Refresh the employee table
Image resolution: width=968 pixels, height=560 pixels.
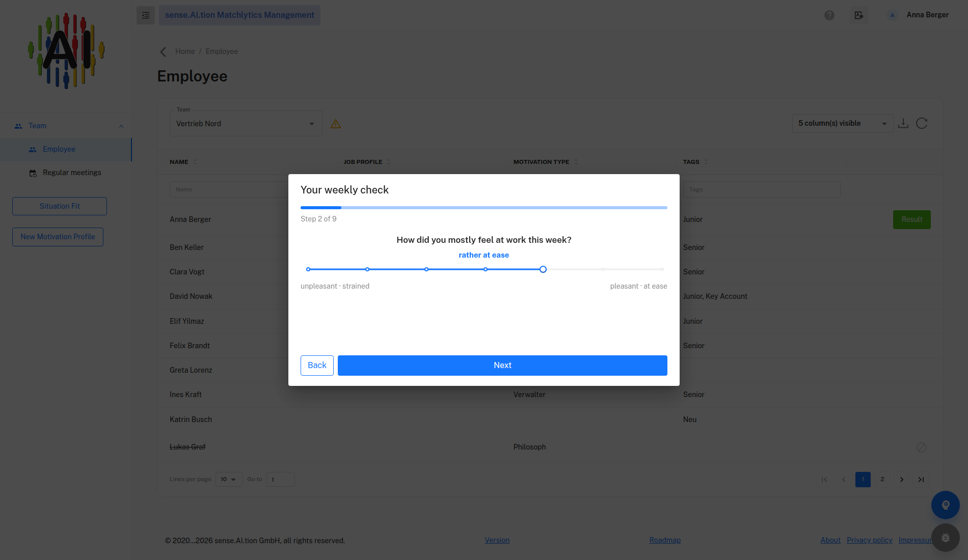[x=922, y=123]
